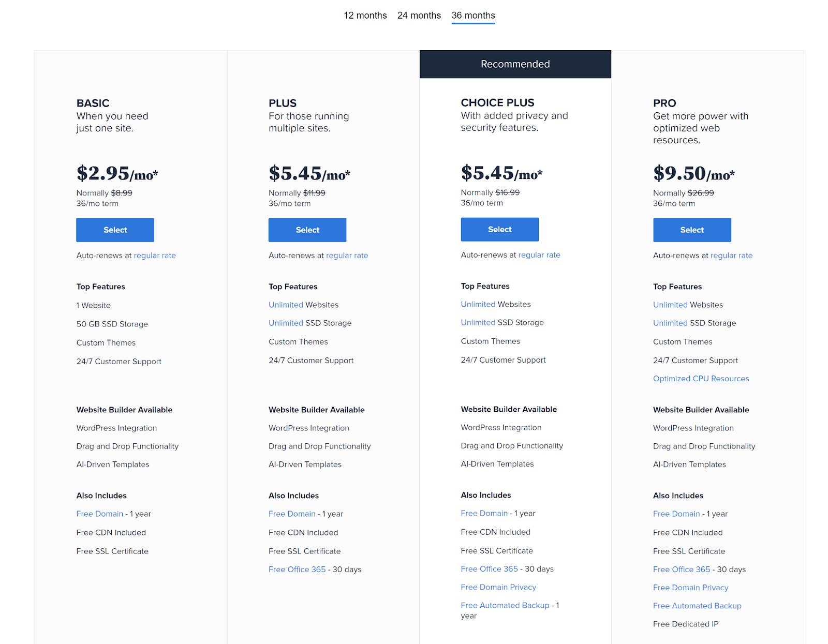The image size is (828, 644).
Task: Select the CHOICE PLUS plan
Action: click(500, 229)
